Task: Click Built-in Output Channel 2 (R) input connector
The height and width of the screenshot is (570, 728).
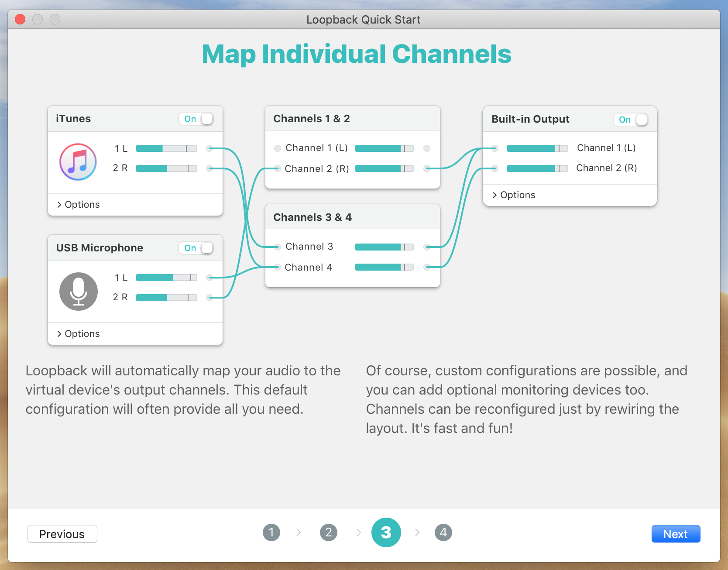Action: point(495,168)
